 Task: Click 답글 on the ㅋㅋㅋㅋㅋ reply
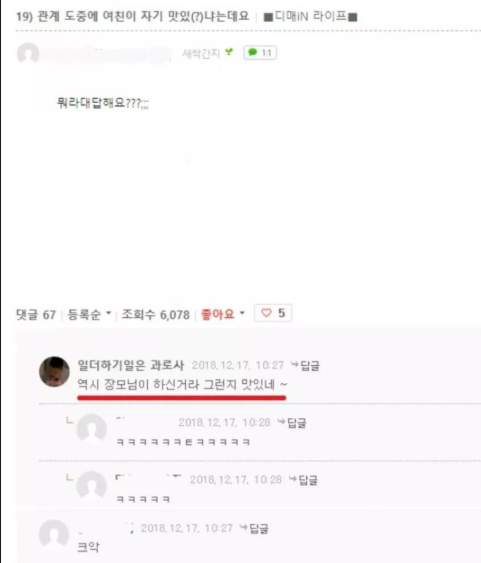[304, 480]
